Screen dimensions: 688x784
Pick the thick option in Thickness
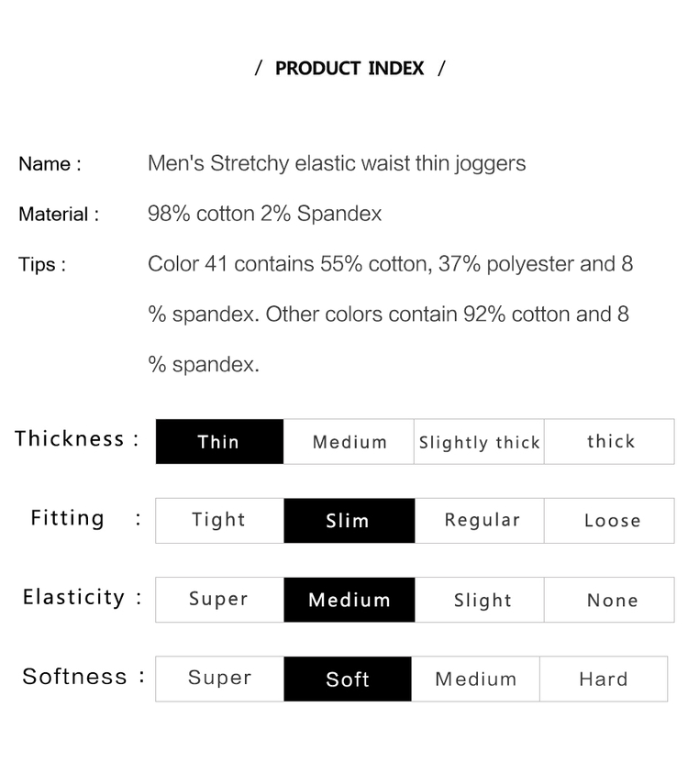pos(609,441)
